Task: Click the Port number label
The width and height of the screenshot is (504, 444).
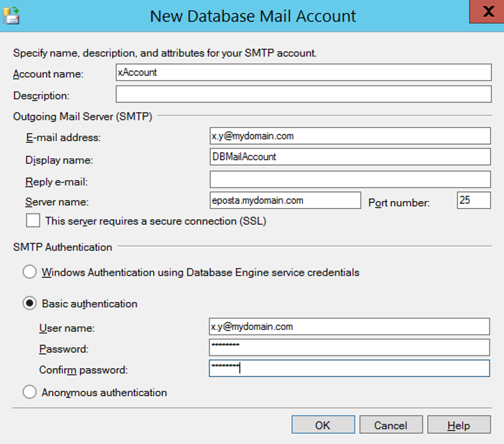Action: click(399, 203)
